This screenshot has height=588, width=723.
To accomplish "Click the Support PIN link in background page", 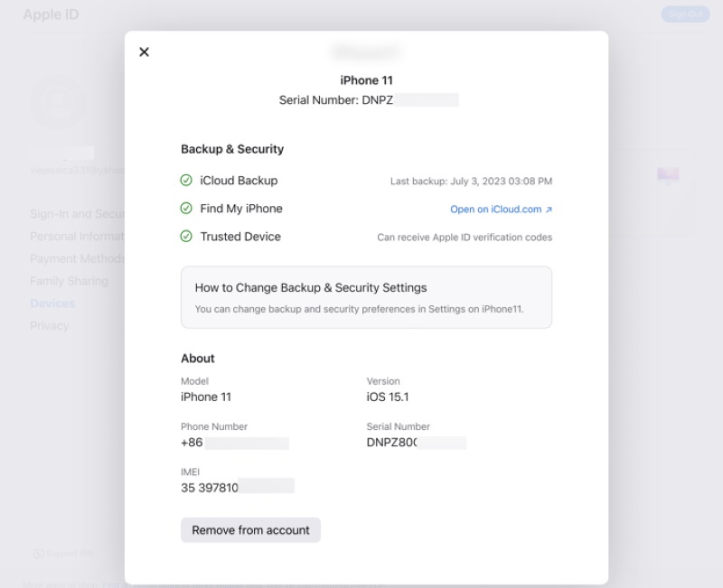I will click(63, 554).
